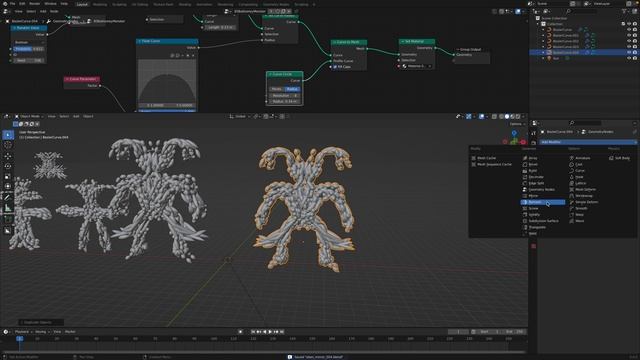The height and width of the screenshot is (360, 640).
Task: Click the Probability slider in Random Value node
Action: [29, 49]
